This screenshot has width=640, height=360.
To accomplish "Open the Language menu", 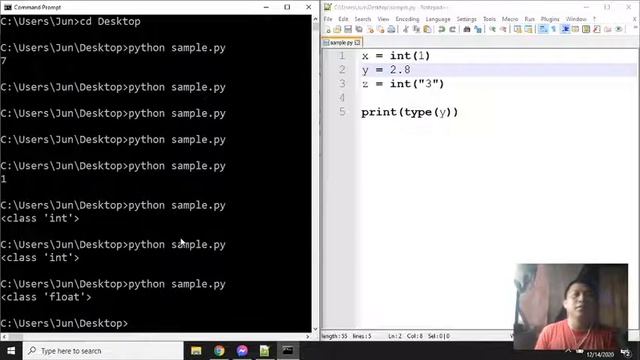I will pyautogui.click(x=438, y=19).
